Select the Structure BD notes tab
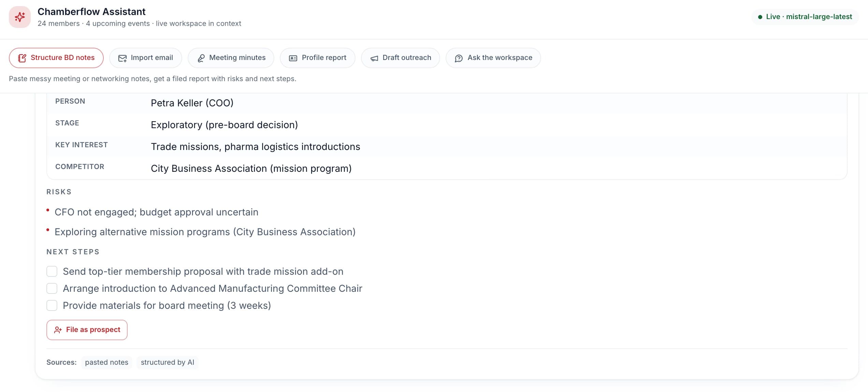Image resolution: width=868 pixels, height=392 pixels. pyautogui.click(x=56, y=58)
